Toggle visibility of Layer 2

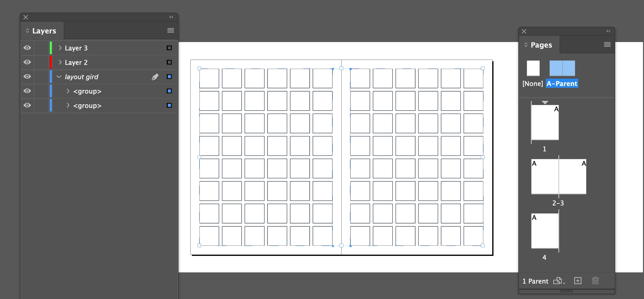point(27,62)
